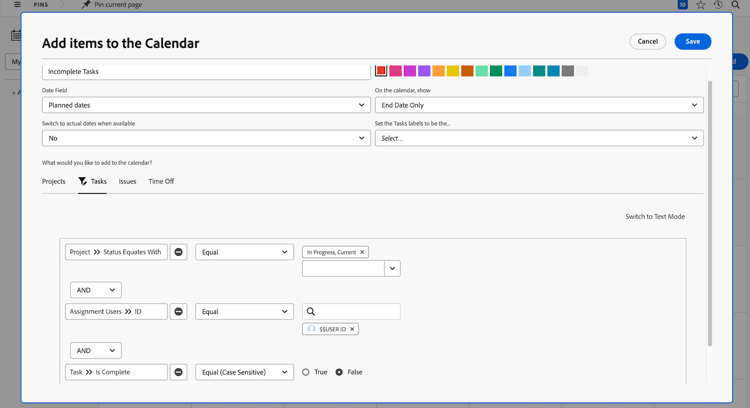Open Equal operator for Project Status
This screenshot has height=408, width=750.
pos(244,252)
